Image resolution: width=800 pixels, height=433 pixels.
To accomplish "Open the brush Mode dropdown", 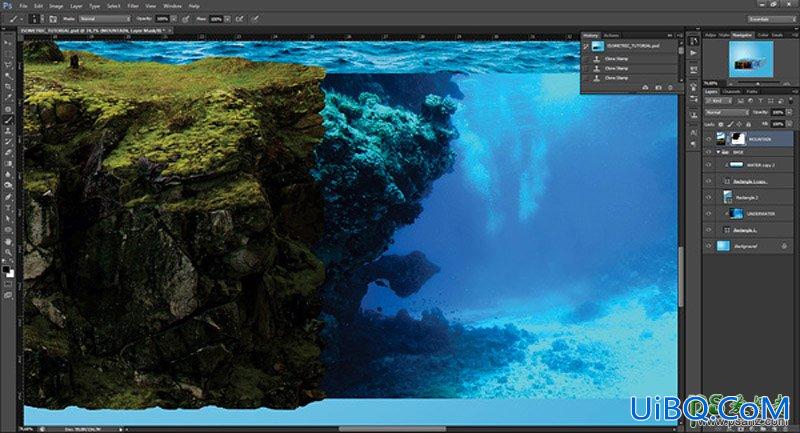I will [104, 19].
